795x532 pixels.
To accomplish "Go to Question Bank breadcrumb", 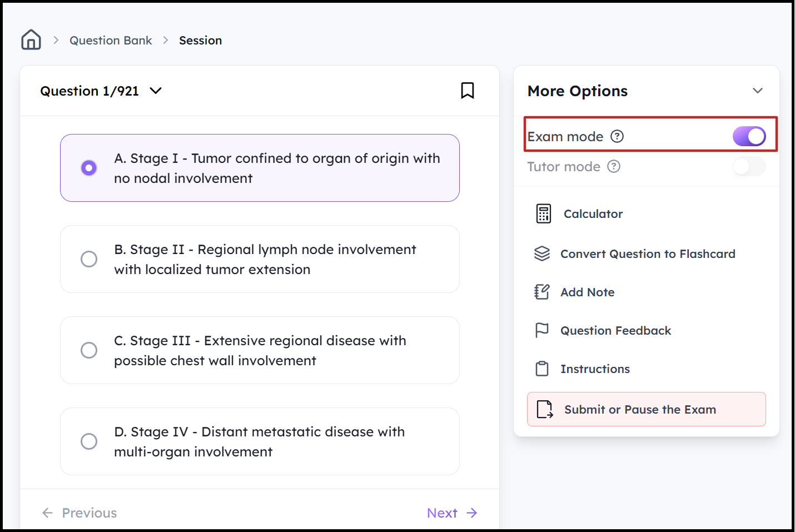I will point(111,41).
